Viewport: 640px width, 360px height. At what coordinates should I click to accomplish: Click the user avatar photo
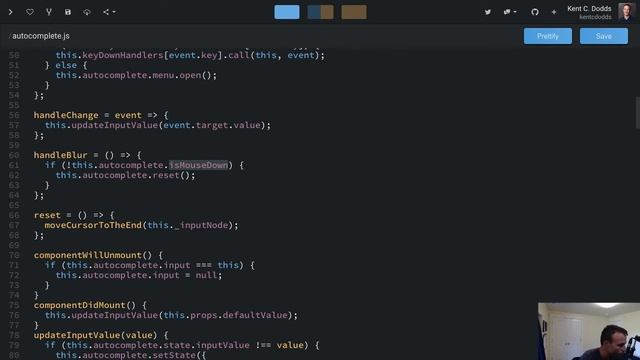click(626, 12)
